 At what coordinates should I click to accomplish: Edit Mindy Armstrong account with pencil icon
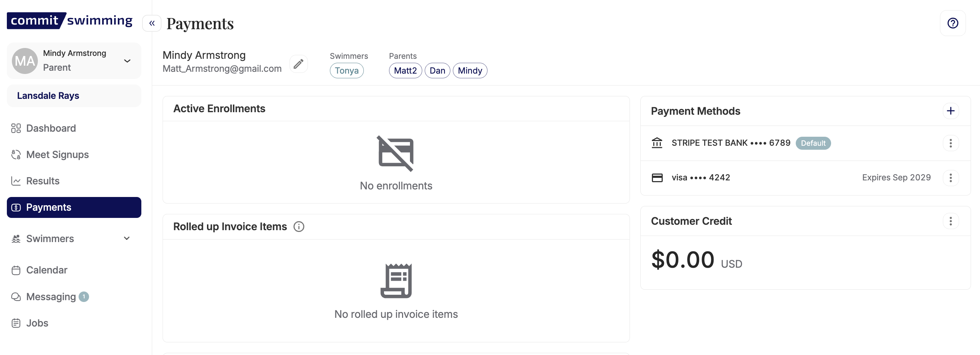298,63
